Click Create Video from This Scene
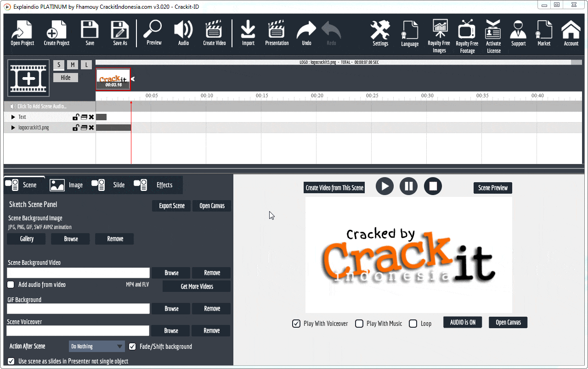This screenshot has height=369, width=588. pos(334,188)
